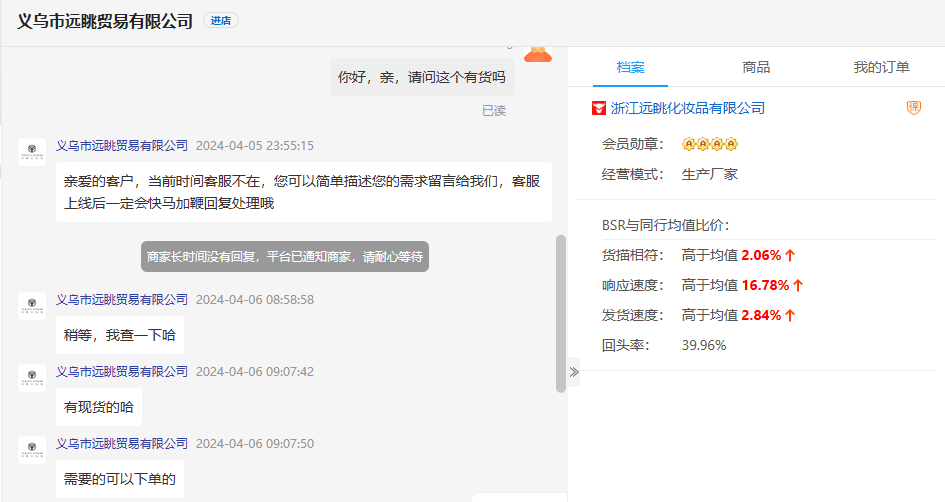Click seller avatar on 23:55:15 message
This screenshot has width=945, height=502.
pos(32,152)
